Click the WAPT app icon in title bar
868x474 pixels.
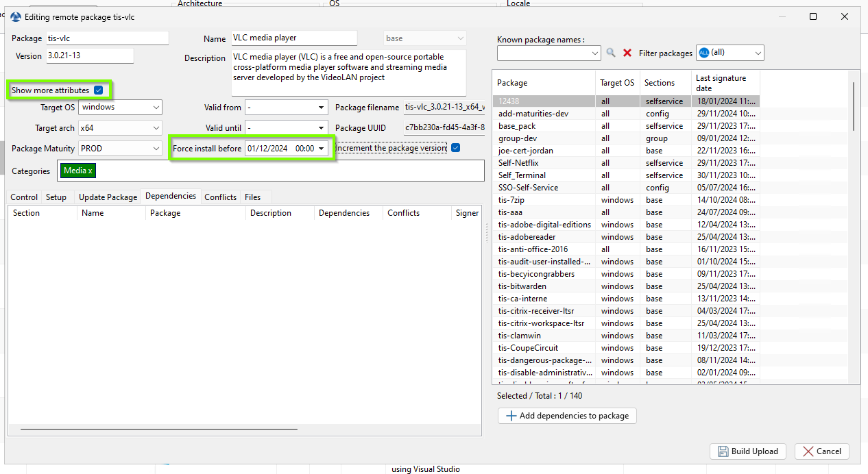click(x=16, y=17)
